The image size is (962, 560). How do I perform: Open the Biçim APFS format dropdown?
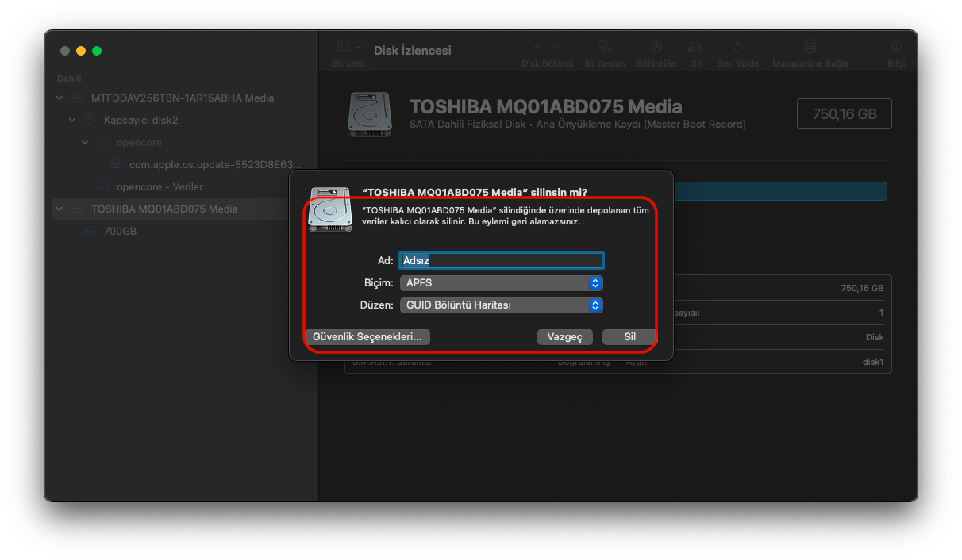[501, 283]
